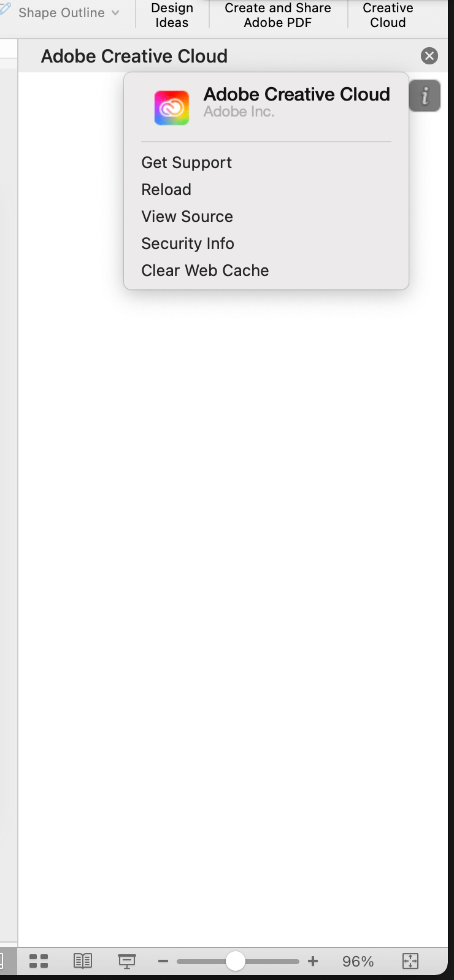
Task: Choose Clear Web Cache option
Action: (x=205, y=270)
